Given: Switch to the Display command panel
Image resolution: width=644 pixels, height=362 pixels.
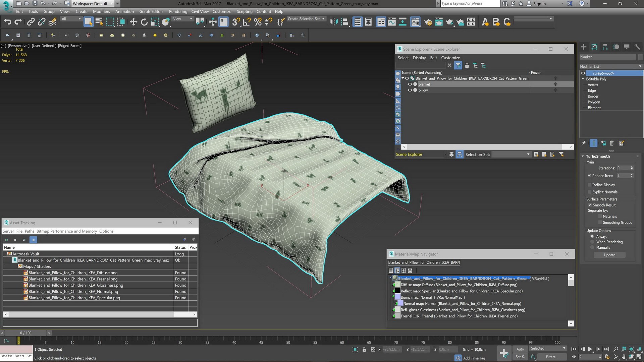Looking at the screenshot, I should (x=627, y=47).
